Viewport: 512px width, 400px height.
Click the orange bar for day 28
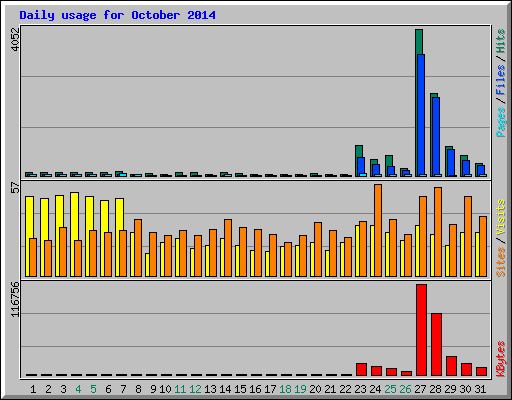coord(438,232)
